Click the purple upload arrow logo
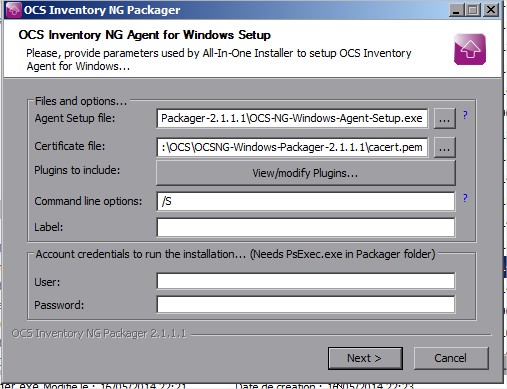Image resolution: width=507 pixels, height=389 pixels. [470, 49]
